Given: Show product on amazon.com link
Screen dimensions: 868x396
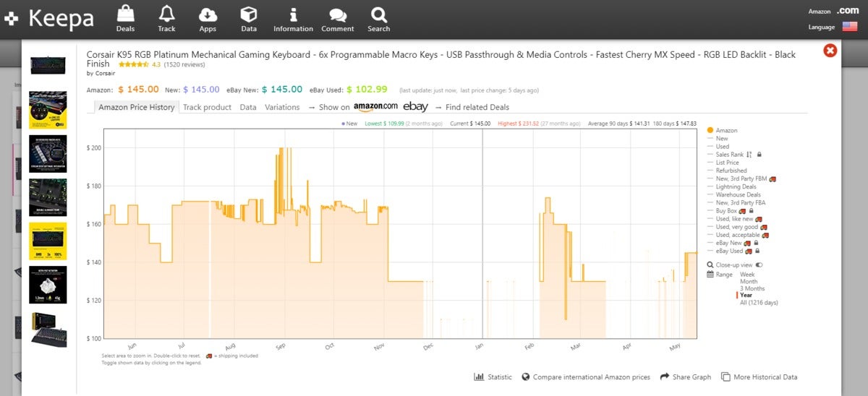Looking at the screenshot, I should [x=375, y=106].
